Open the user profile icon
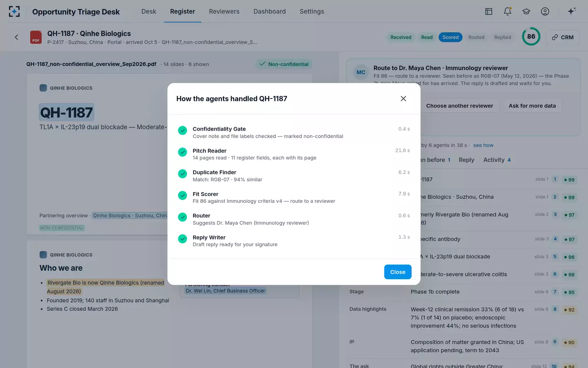Screen dimensions: 588x368 click(x=545, y=11)
